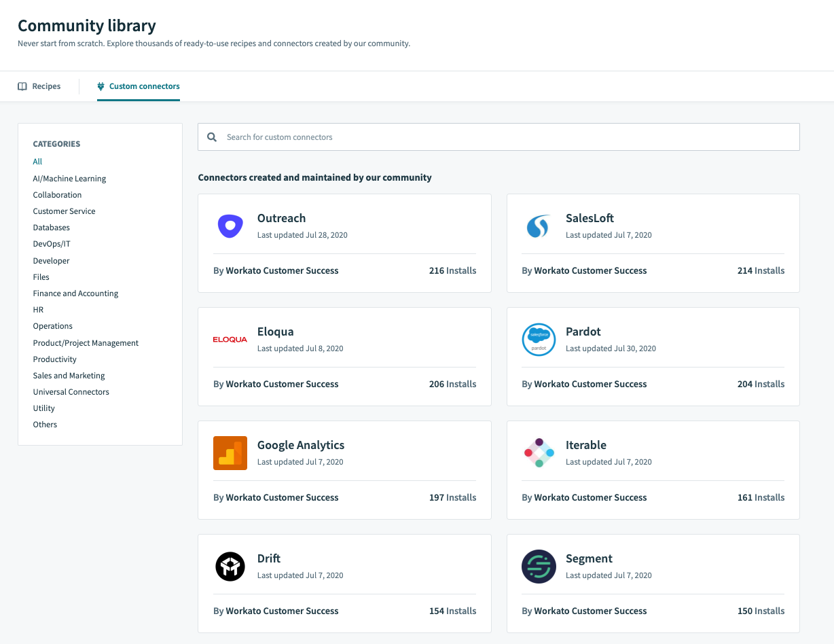The width and height of the screenshot is (834, 644).
Task: Click the search magnifier icon
Action: click(x=212, y=137)
